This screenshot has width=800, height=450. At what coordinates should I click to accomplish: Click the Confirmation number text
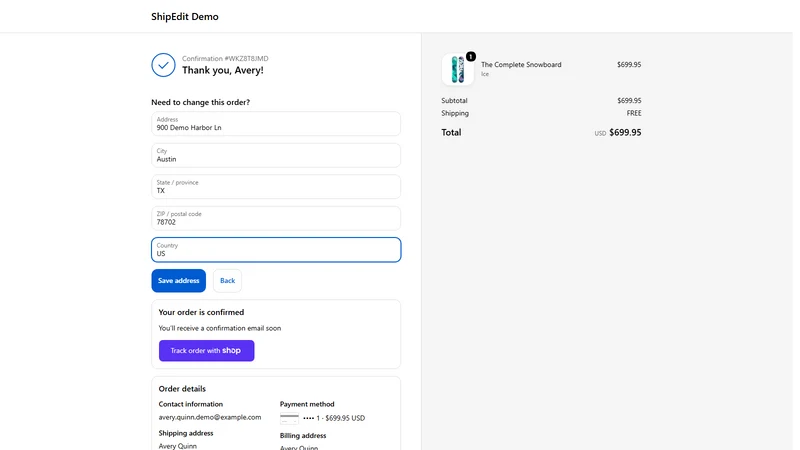click(225, 59)
